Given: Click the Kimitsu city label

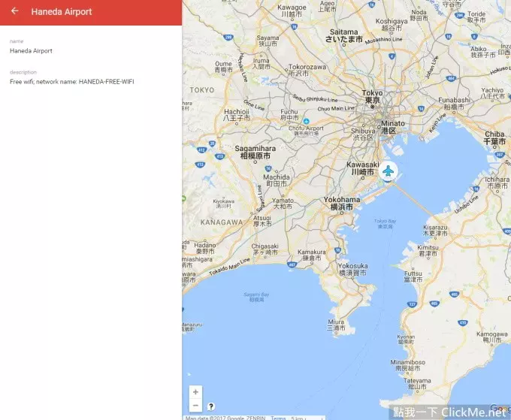Looking at the screenshot, I should click(x=428, y=250).
